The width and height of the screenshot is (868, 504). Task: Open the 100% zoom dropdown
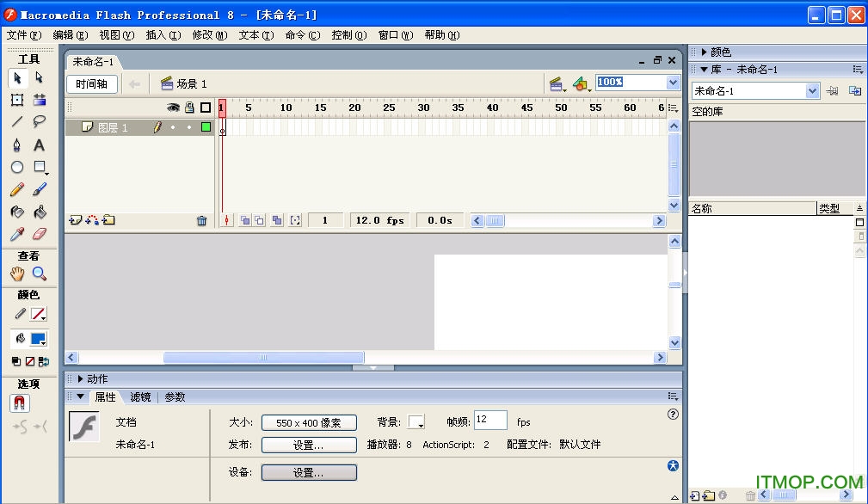point(673,83)
